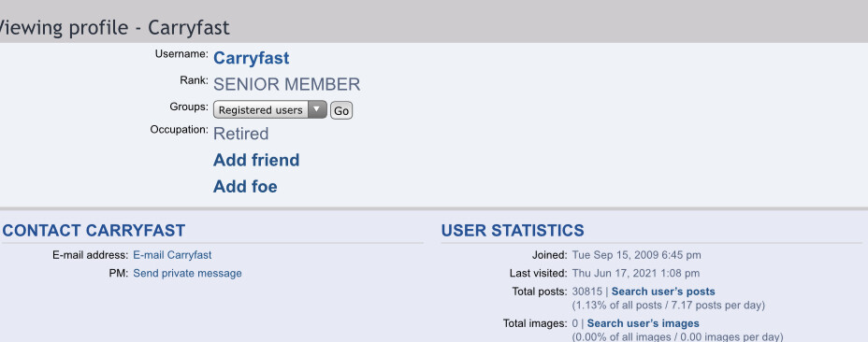The width and height of the screenshot is (868, 342).
Task: Click the Retired occupation text
Action: (x=240, y=134)
